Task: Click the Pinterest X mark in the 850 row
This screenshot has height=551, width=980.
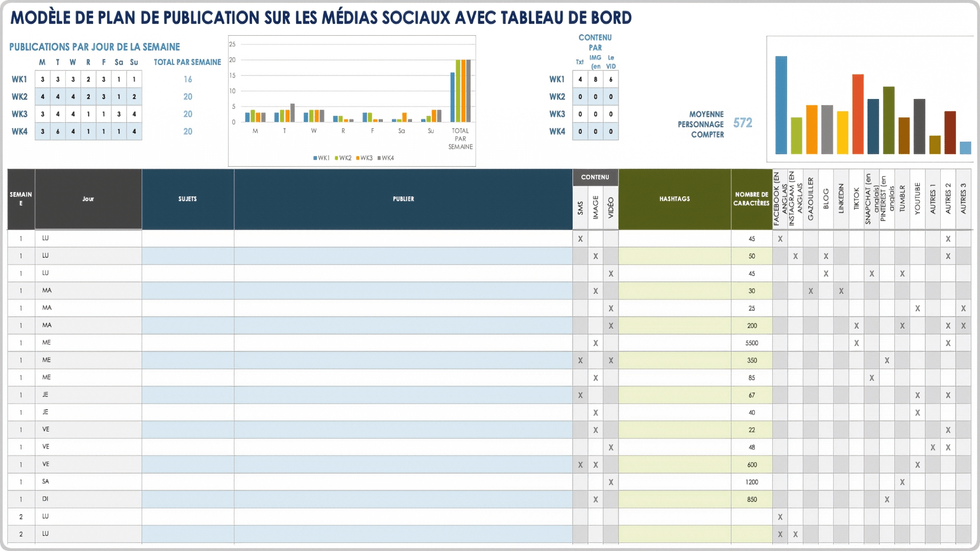Action: click(887, 499)
